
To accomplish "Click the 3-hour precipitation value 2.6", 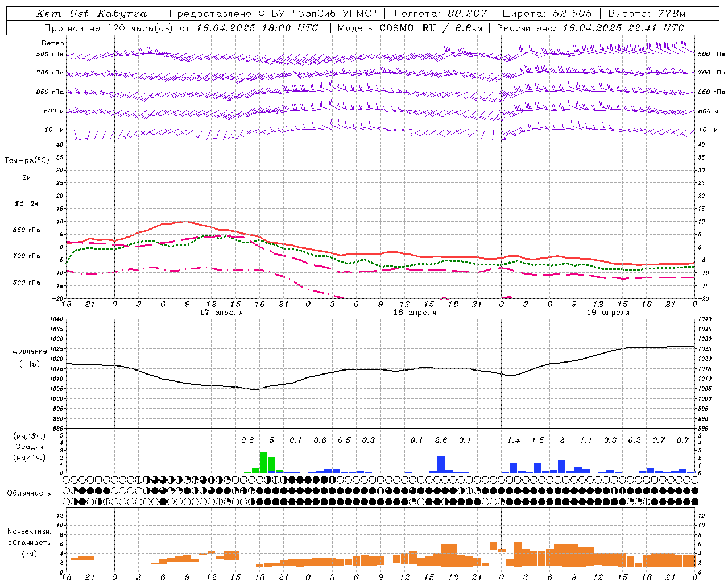I will pyautogui.click(x=441, y=440).
